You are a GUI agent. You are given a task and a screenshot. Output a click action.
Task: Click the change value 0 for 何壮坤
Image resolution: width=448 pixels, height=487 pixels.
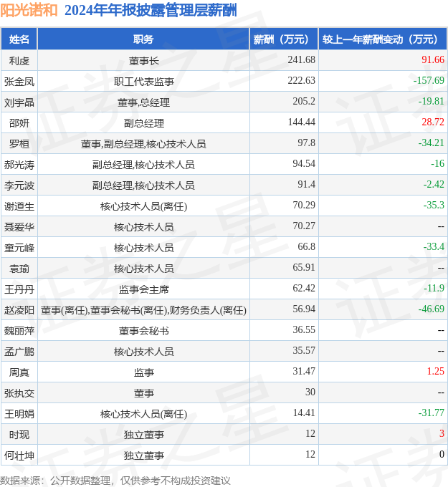point(442,455)
